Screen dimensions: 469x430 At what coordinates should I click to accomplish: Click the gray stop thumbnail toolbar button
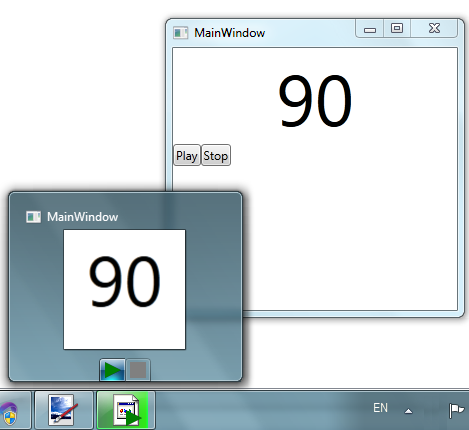tap(138, 370)
